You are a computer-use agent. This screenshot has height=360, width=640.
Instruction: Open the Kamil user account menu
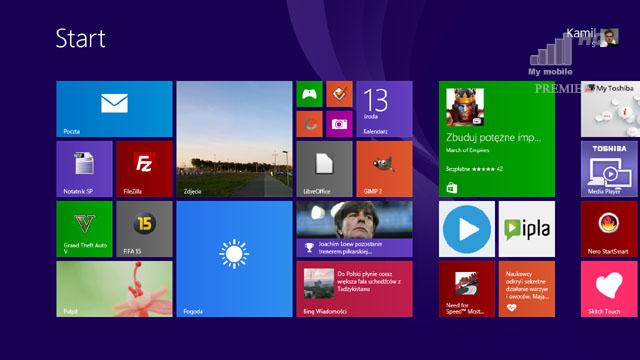(x=593, y=38)
